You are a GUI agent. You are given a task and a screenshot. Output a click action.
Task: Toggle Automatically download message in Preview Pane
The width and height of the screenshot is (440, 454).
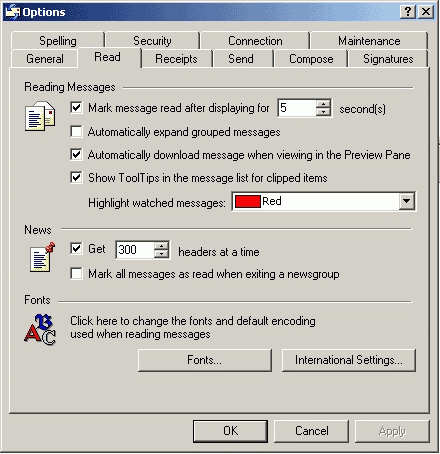(x=76, y=154)
